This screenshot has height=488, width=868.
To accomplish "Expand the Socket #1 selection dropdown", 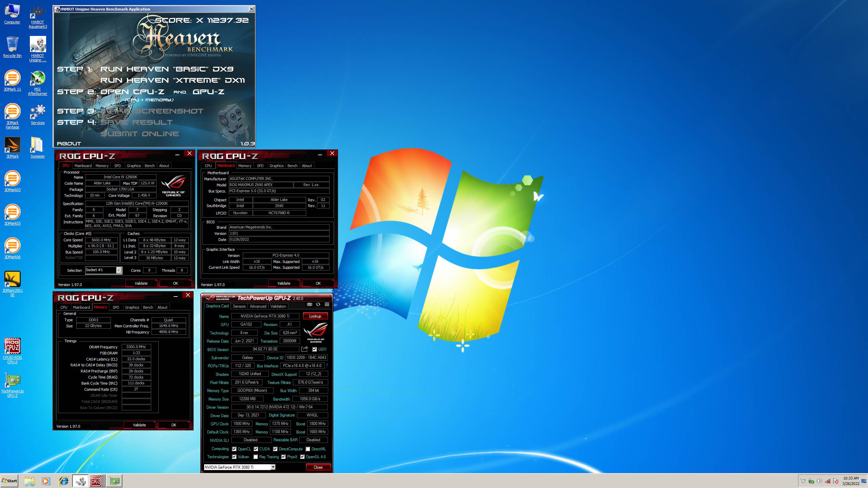I will pyautogui.click(x=119, y=270).
